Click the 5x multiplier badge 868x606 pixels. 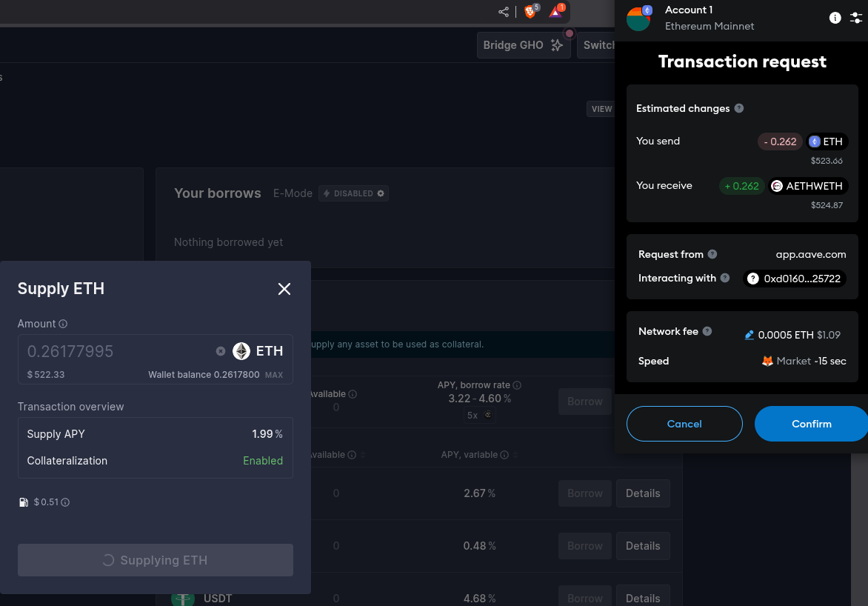coord(479,415)
